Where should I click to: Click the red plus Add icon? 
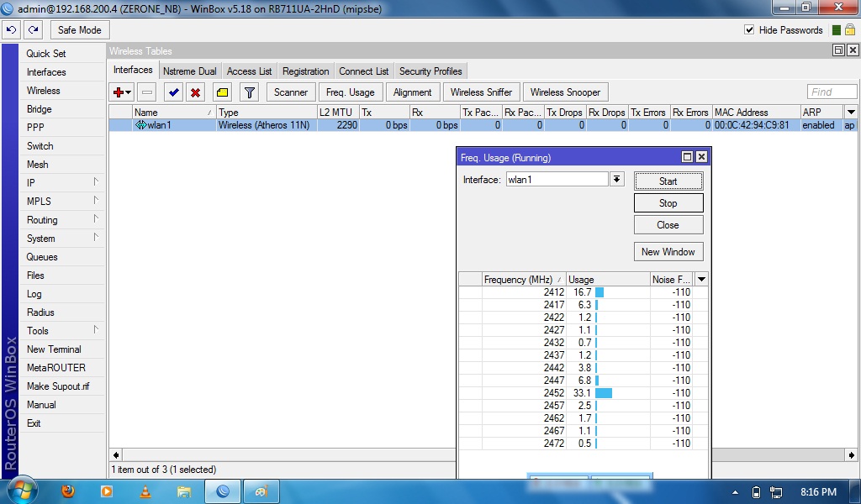(x=118, y=92)
